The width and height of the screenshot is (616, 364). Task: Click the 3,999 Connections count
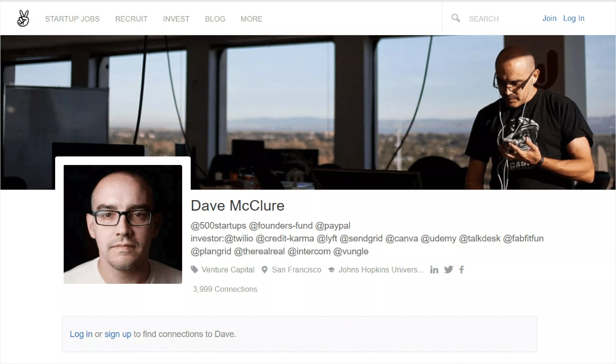(x=225, y=289)
